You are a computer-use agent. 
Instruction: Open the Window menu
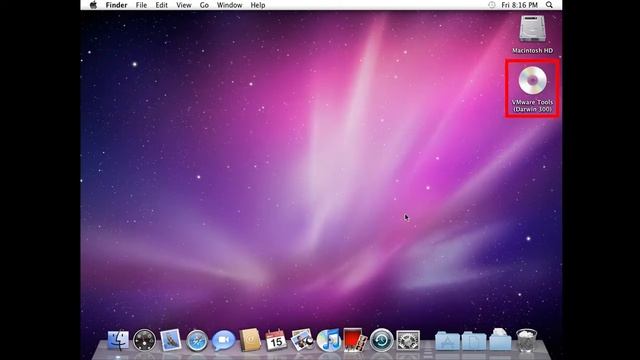click(x=229, y=5)
